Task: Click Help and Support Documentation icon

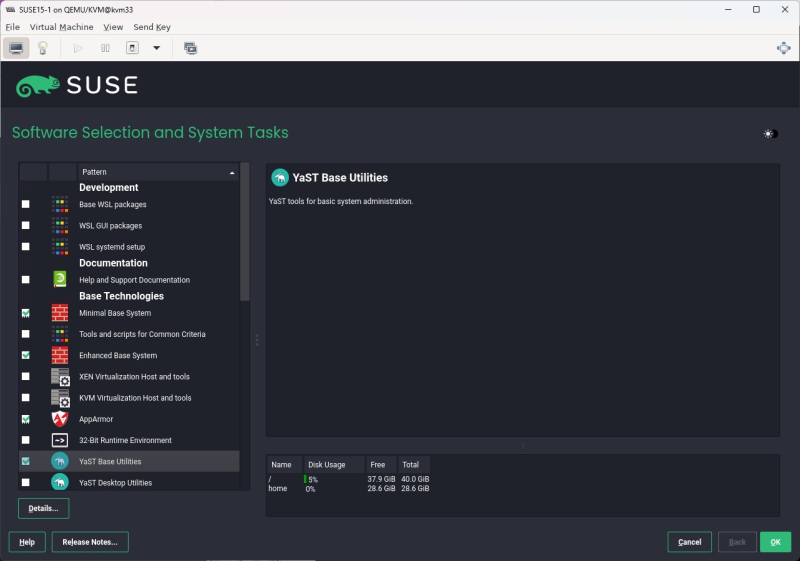Action: pos(60,279)
